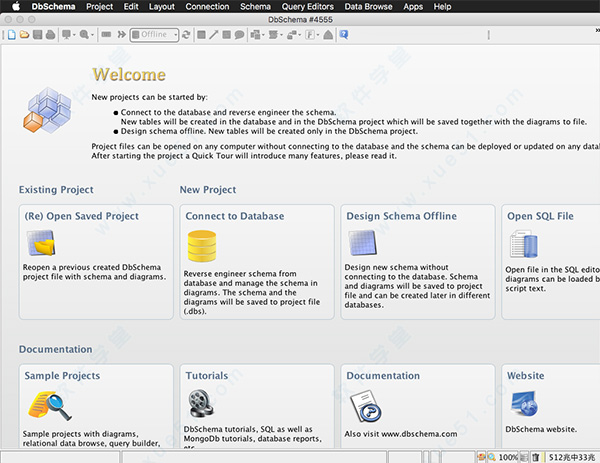Click the Print toolbar icon
The width and height of the screenshot is (600, 463).
click(51, 35)
